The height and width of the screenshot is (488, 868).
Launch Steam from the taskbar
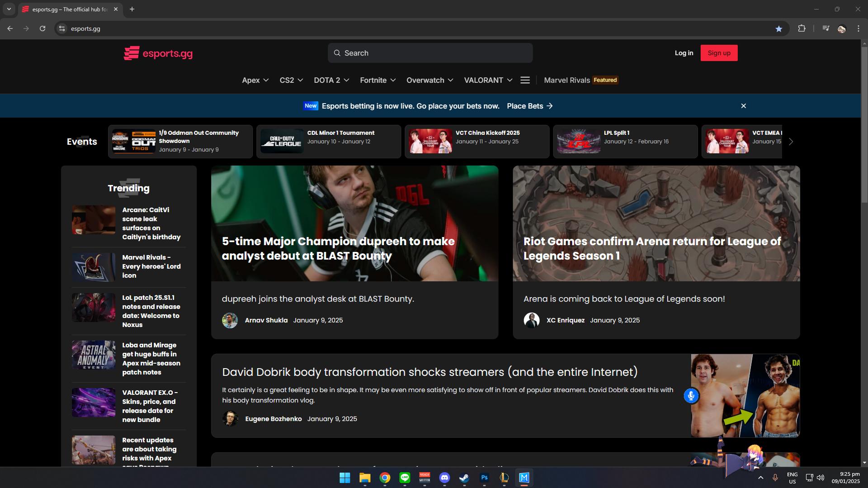point(464,478)
